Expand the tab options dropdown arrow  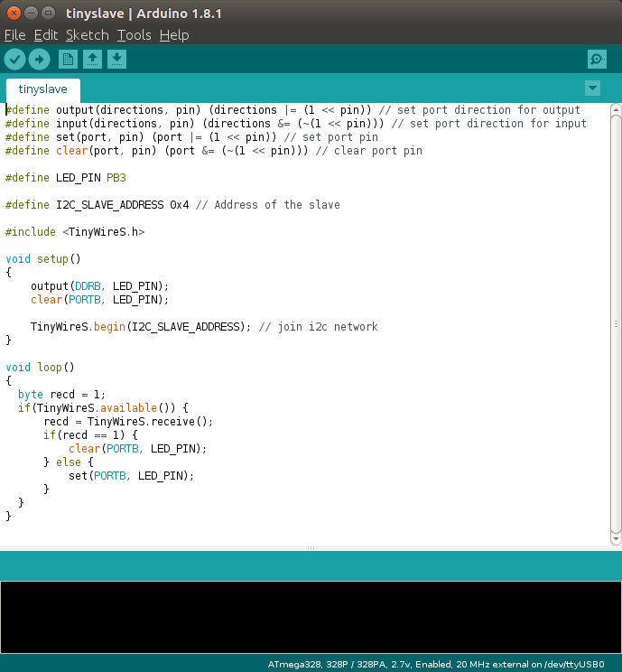(592, 89)
